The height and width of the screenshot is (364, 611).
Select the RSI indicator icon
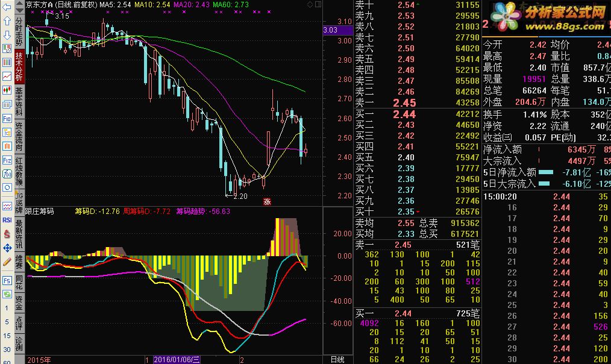coord(7,220)
